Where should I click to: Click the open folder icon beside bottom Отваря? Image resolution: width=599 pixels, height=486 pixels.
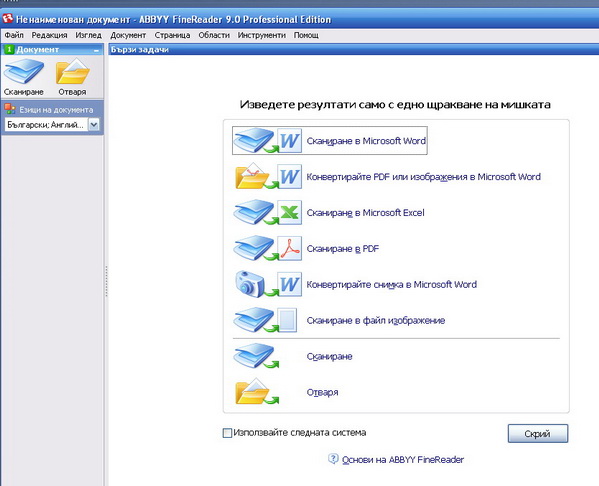click(253, 392)
